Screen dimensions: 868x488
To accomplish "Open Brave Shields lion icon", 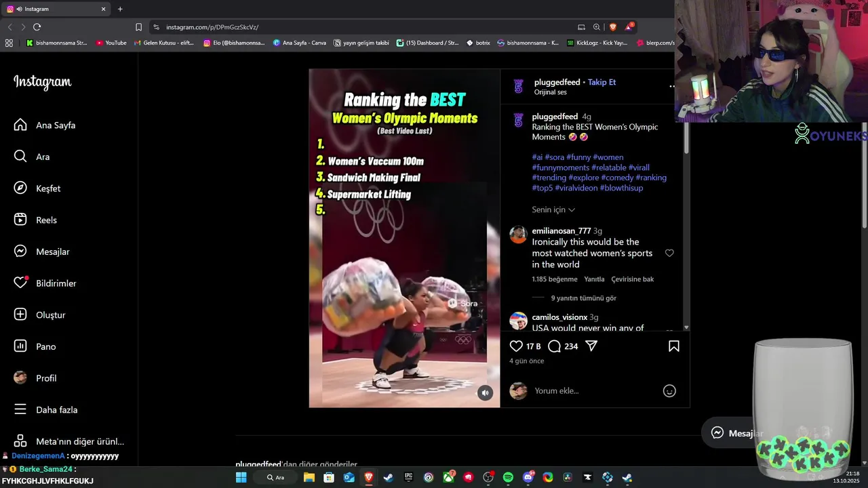I will (613, 27).
